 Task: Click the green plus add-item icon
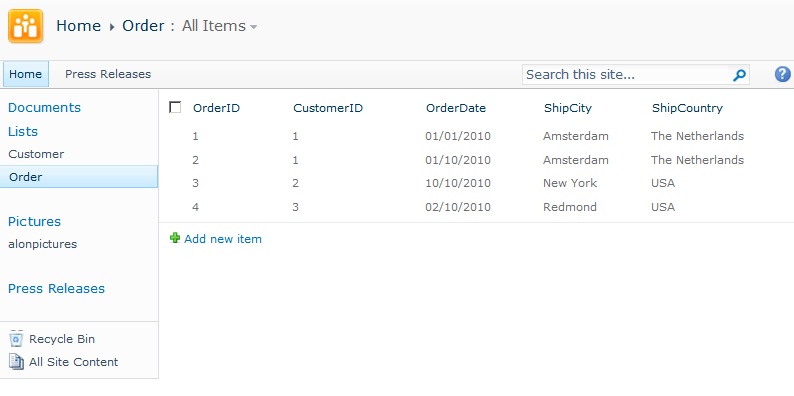pos(175,238)
